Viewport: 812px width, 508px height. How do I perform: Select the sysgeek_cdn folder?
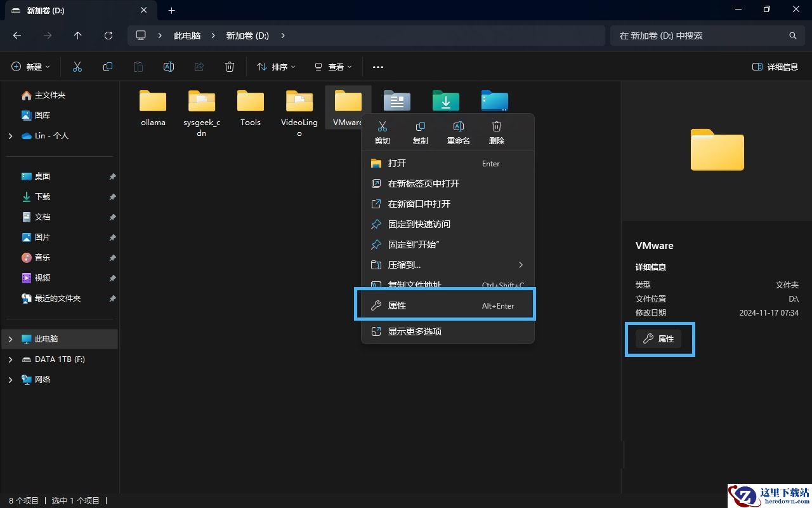202,114
